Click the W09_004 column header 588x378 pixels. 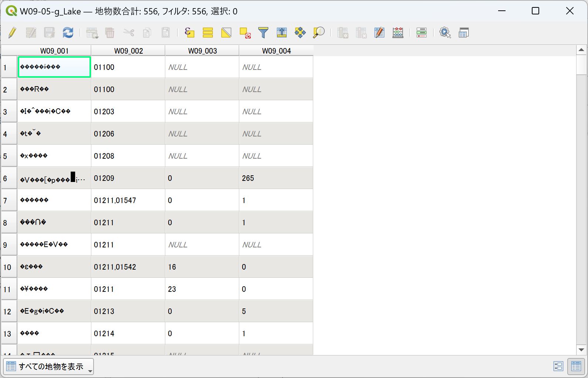pyautogui.click(x=276, y=51)
